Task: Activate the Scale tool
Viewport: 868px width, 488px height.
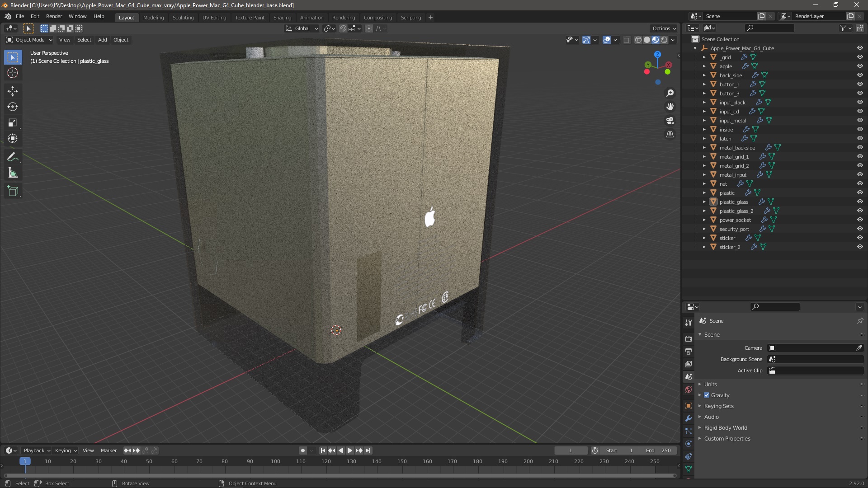Action: (x=13, y=123)
